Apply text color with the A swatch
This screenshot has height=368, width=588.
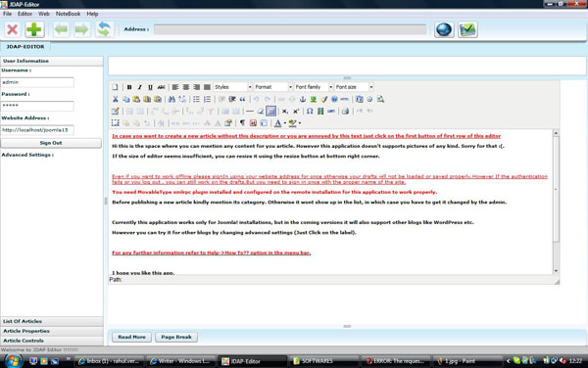coord(278,123)
